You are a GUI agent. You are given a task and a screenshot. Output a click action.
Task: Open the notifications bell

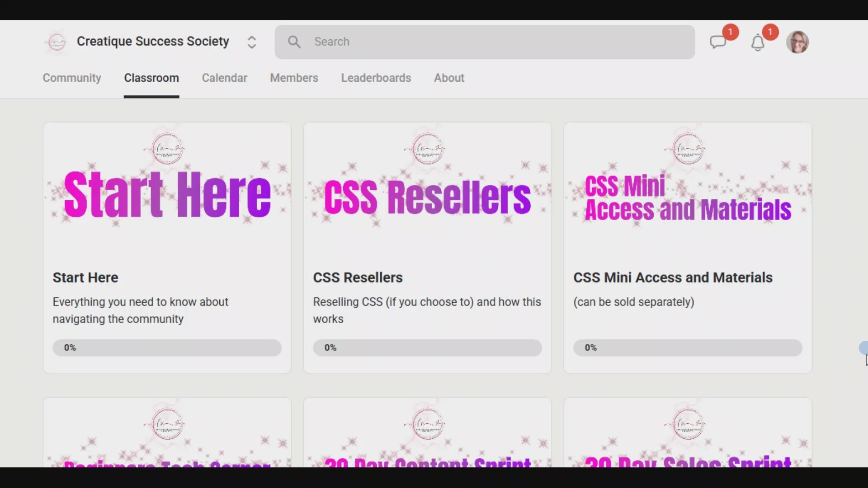[x=758, y=43]
